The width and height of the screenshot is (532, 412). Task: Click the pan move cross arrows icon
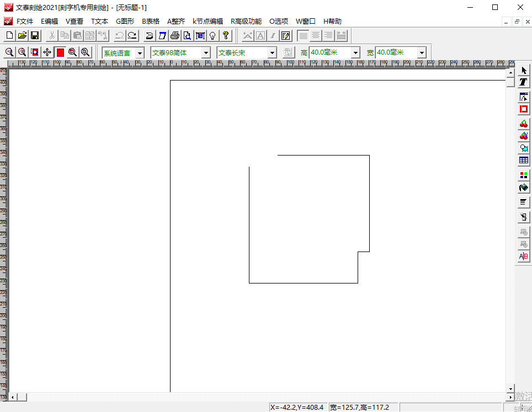coord(47,52)
